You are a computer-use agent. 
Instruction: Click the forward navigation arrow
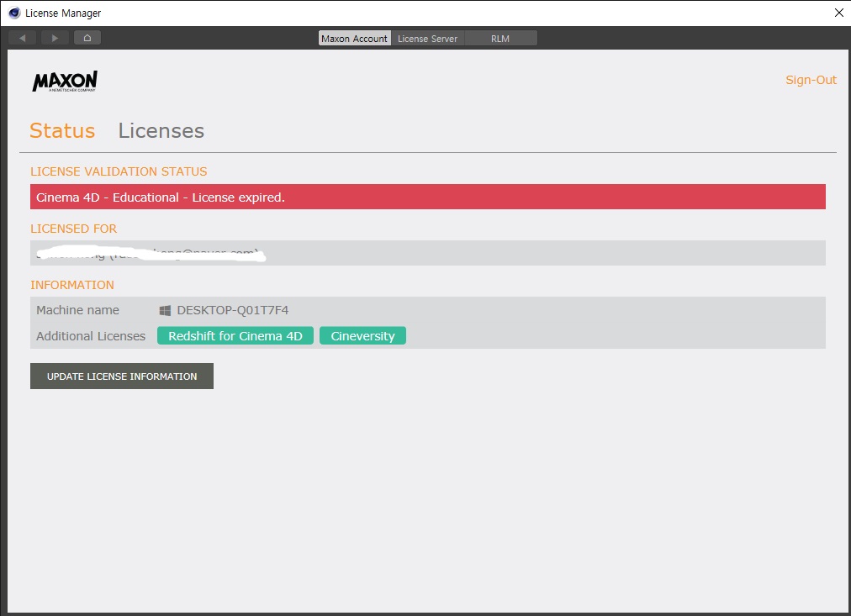[55, 38]
